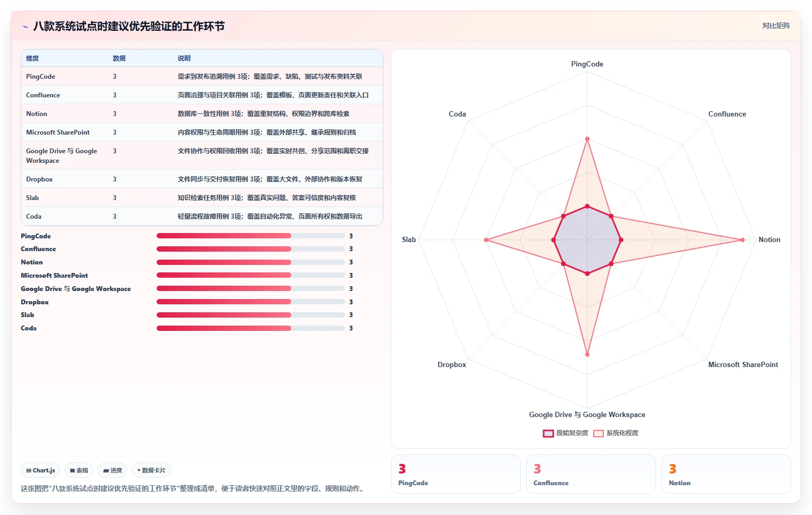Click description 数据库一致性用例 3项

tap(264, 114)
